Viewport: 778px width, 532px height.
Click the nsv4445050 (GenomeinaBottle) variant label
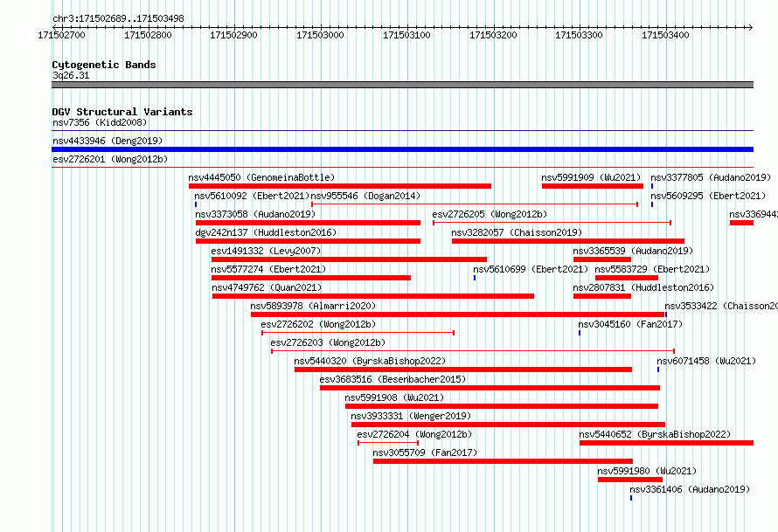(261, 177)
